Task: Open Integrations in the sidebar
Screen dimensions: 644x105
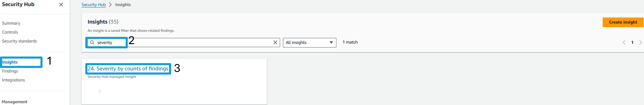Action: point(13,80)
